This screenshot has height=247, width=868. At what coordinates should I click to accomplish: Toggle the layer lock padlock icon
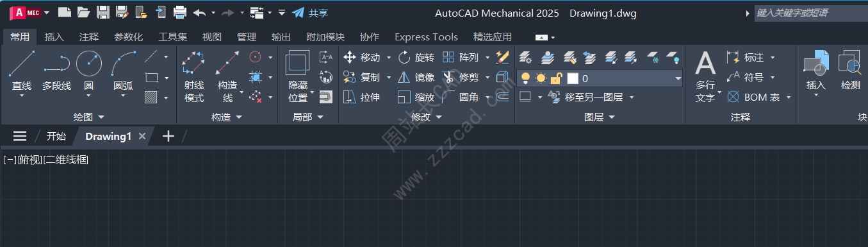click(x=557, y=78)
